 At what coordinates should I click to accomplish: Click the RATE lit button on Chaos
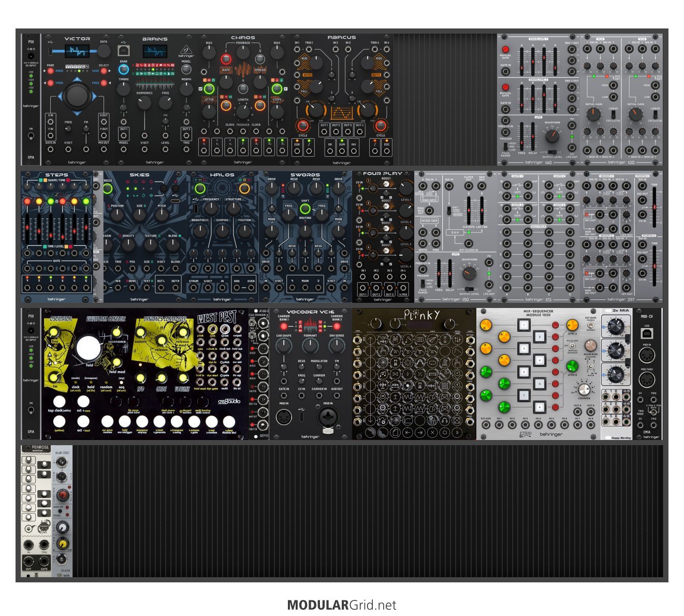point(226,59)
